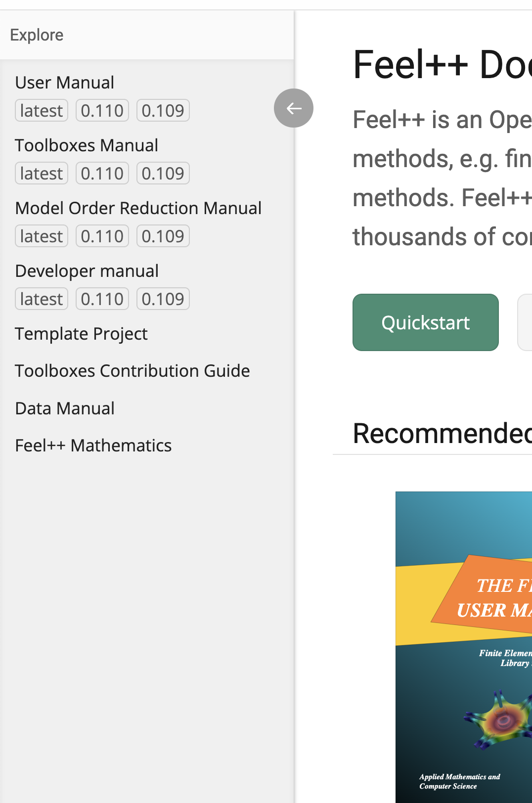The height and width of the screenshot is (803, 532).
Task: Open Toolboxes Contribution Guide
Action: point(133,371)
